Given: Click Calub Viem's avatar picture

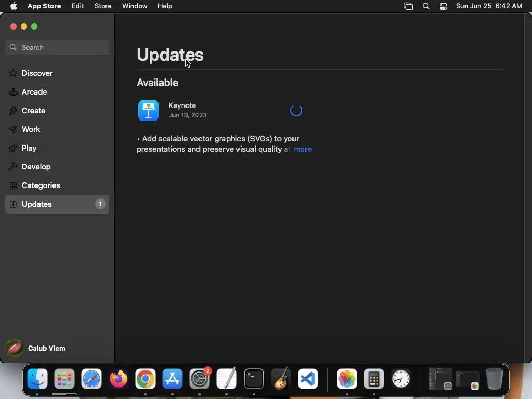Looking at the screenshot, I should (x=14, y=348).
